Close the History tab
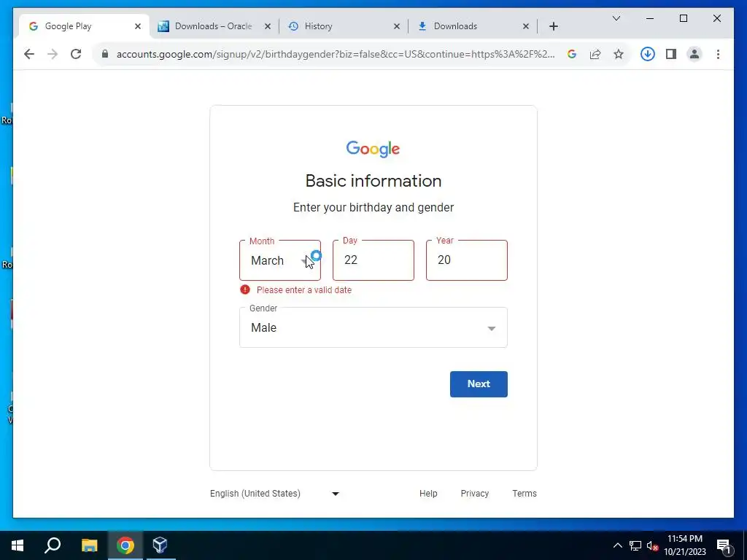Viewport: 747px width, 560px height. tap(397, 26)
